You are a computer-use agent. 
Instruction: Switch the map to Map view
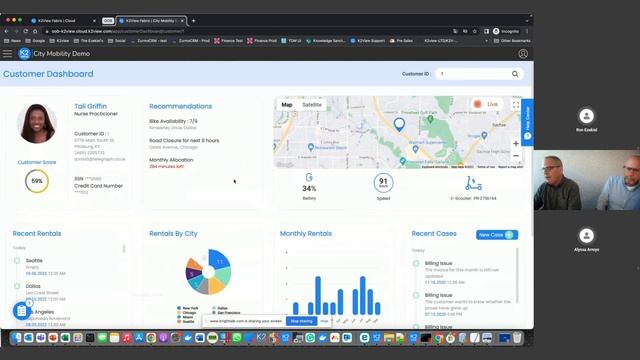pos(287,105)
